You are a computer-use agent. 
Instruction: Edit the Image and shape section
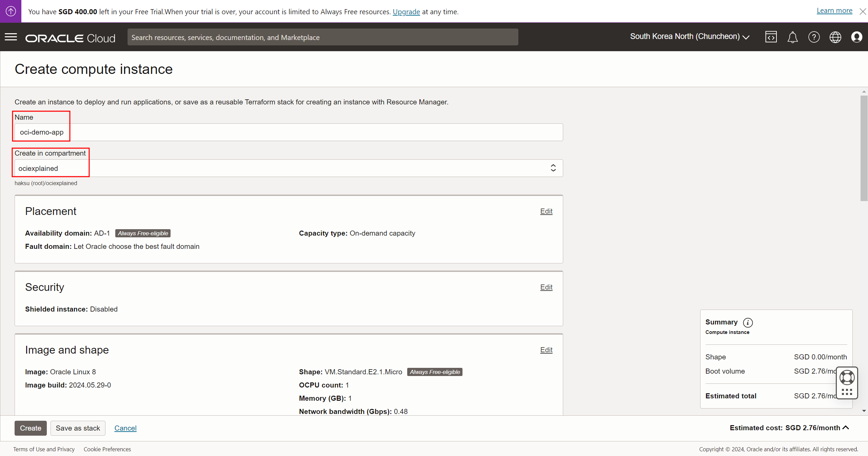(x=546, y=350)
